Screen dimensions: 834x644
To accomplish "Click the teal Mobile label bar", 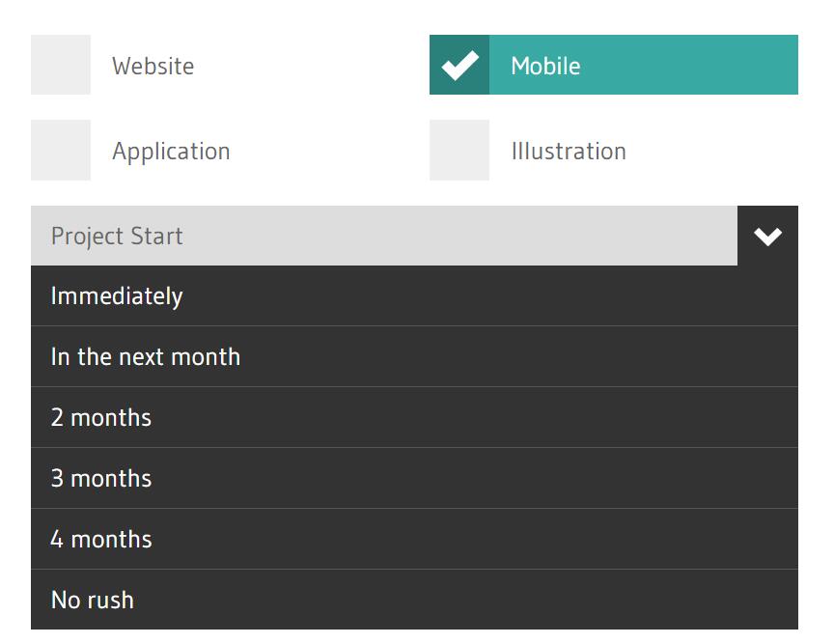I will [644, 65].
